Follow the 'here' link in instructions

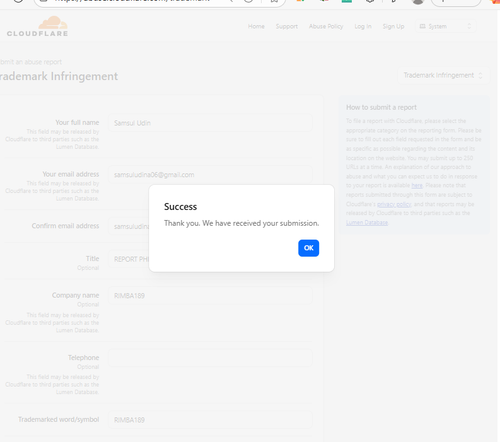click(x=417, y=185)
